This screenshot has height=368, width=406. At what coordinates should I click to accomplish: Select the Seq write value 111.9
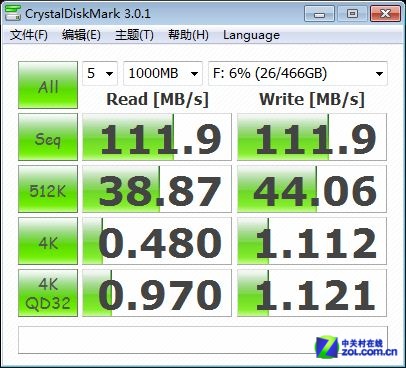[x=312, y=137]
